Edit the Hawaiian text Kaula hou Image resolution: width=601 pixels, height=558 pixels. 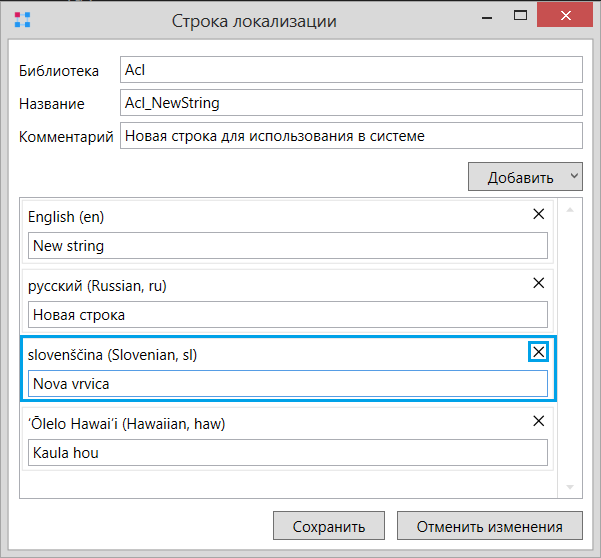pos(288,452)
